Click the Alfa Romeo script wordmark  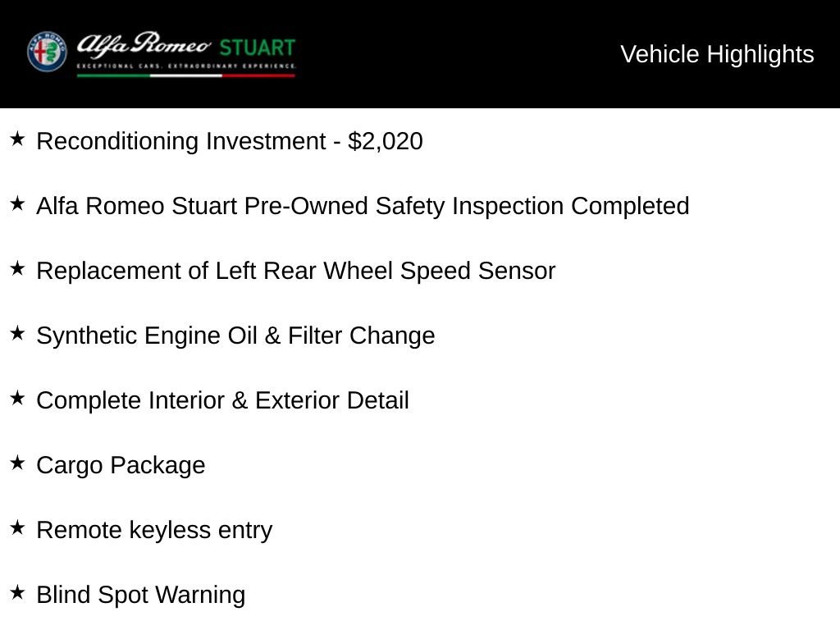(x=144, y=45)
